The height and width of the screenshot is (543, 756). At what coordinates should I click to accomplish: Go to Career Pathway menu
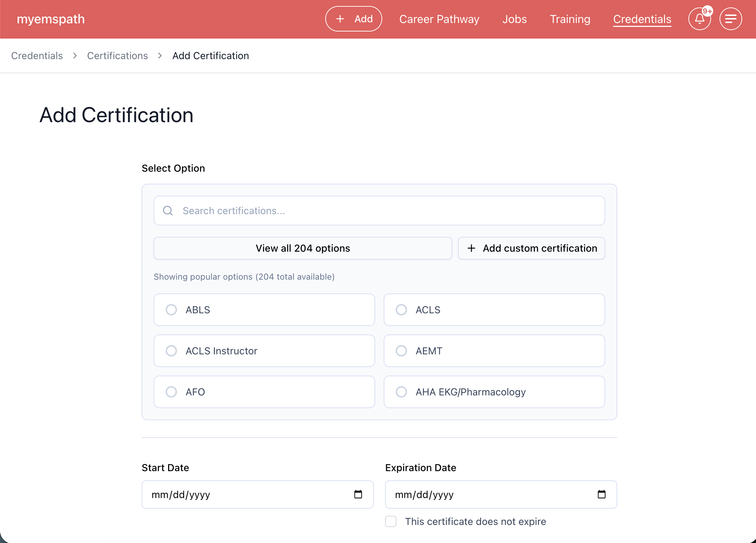pyautogui.click(x=439, y=19)
